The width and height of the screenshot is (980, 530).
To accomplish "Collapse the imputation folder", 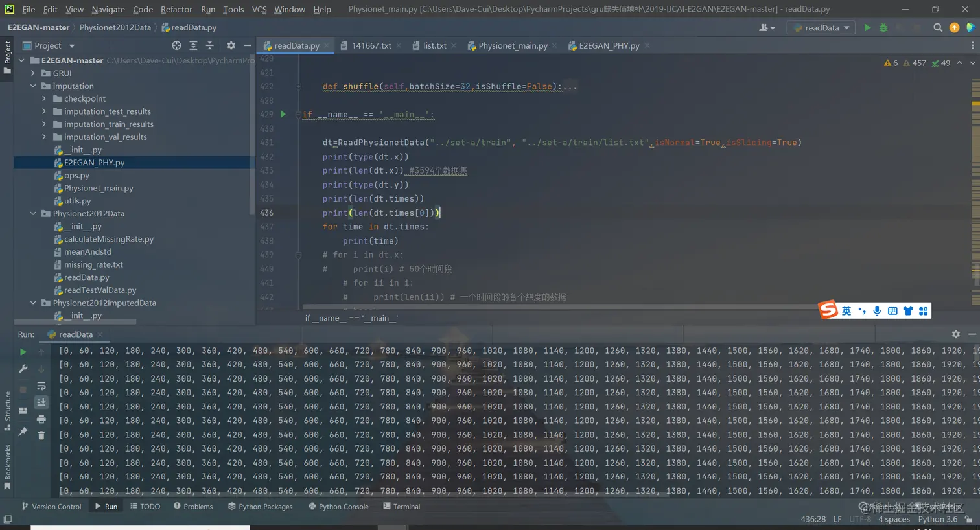I will pos(33,86).
